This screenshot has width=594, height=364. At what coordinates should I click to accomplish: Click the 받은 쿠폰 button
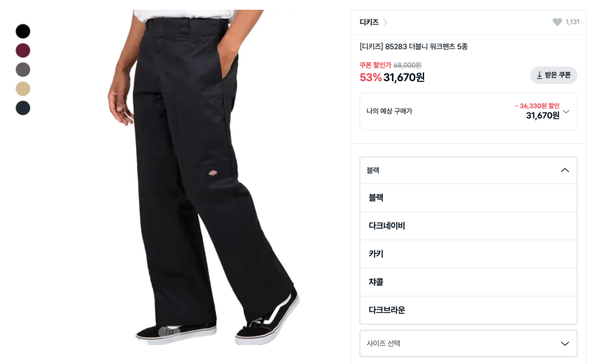(553, 75)
